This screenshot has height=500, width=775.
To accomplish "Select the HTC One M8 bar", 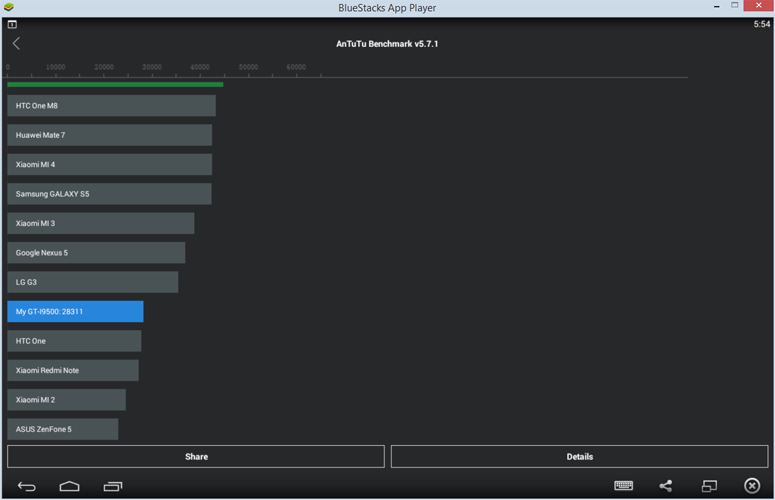I will click(x=111, y=106).
